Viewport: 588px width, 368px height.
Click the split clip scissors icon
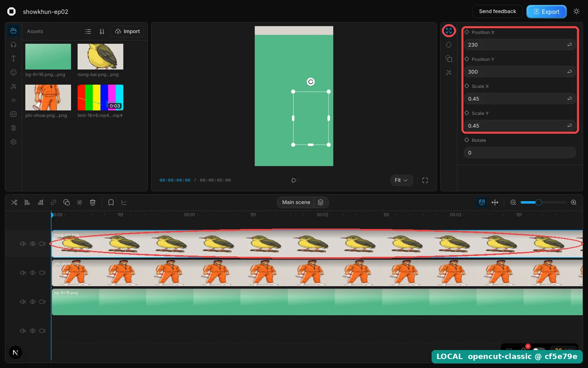14,202
